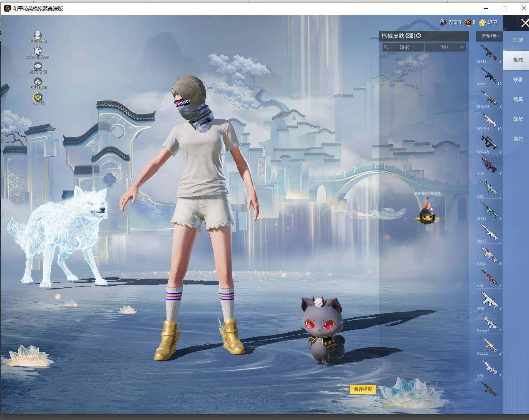Switch to the 载具 tab
The width and height of the screenshot is (529, 420).
(x=518, y=99)
